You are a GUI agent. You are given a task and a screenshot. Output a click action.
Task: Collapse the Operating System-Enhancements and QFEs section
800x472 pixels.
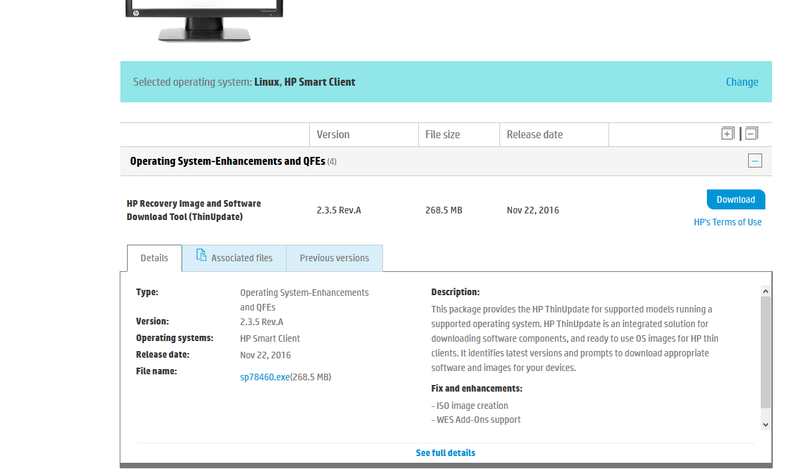click(755, 161)
